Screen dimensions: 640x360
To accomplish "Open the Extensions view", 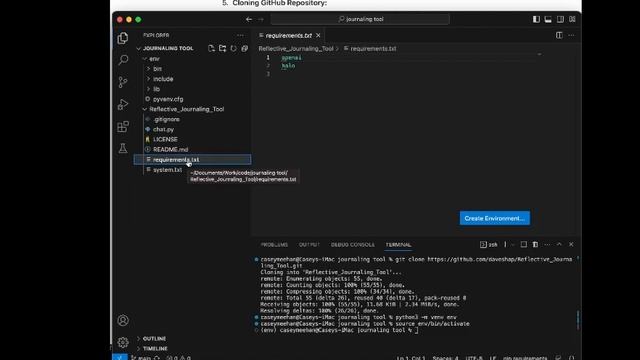I will click(123, 127).
